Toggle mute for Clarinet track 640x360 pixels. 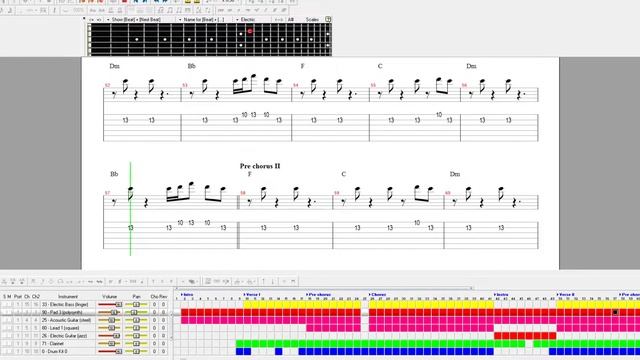pyautogui.click(x=10, y=344)
